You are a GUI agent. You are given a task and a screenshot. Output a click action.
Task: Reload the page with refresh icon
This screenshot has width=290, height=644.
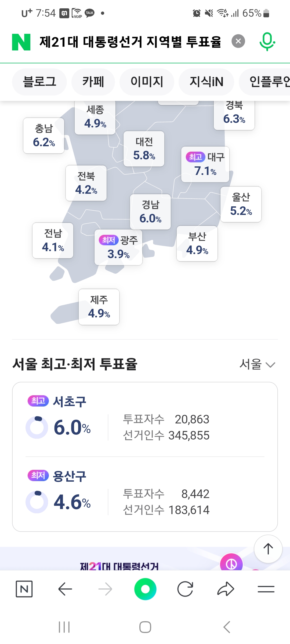pyautogui.click(x=185, y=589)
